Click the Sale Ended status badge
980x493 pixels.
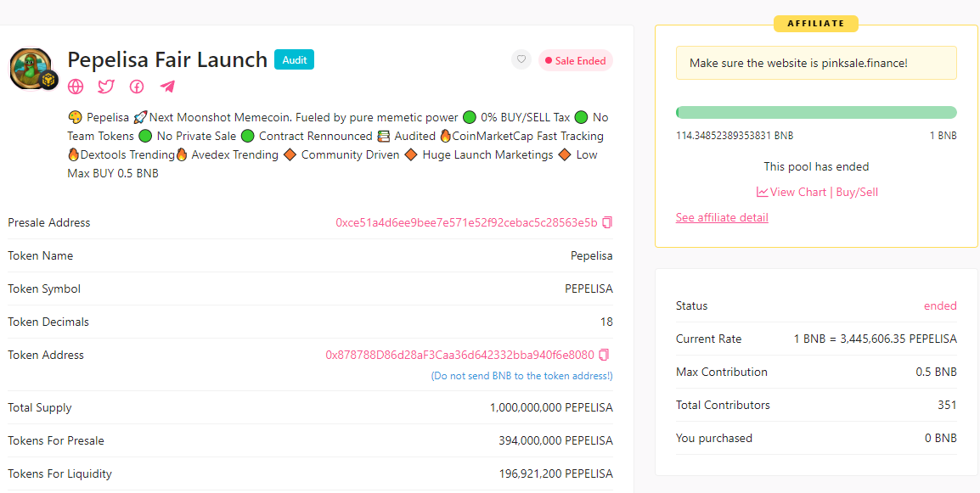(576, 60)
